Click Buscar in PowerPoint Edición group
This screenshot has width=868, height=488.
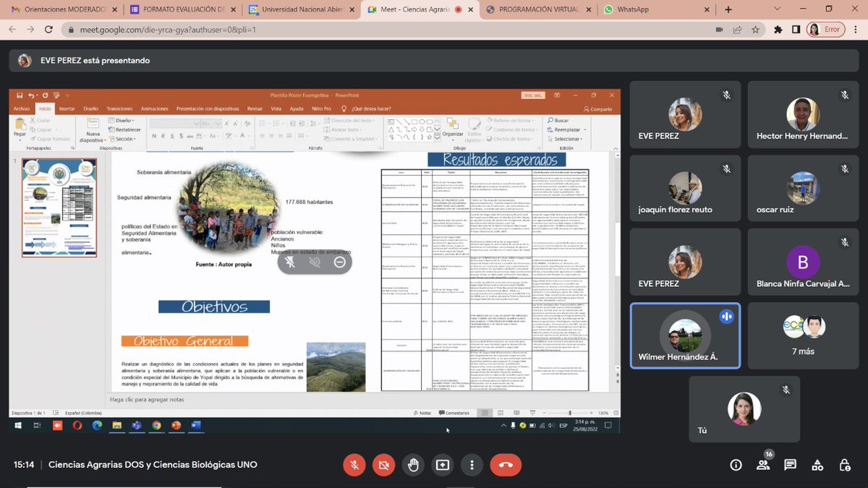557,120
